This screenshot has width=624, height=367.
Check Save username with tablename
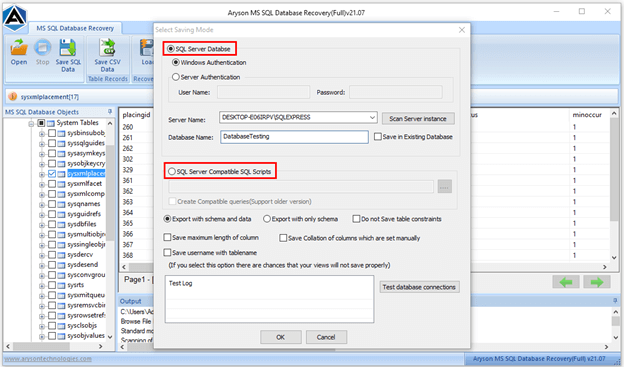coord(168,253)
